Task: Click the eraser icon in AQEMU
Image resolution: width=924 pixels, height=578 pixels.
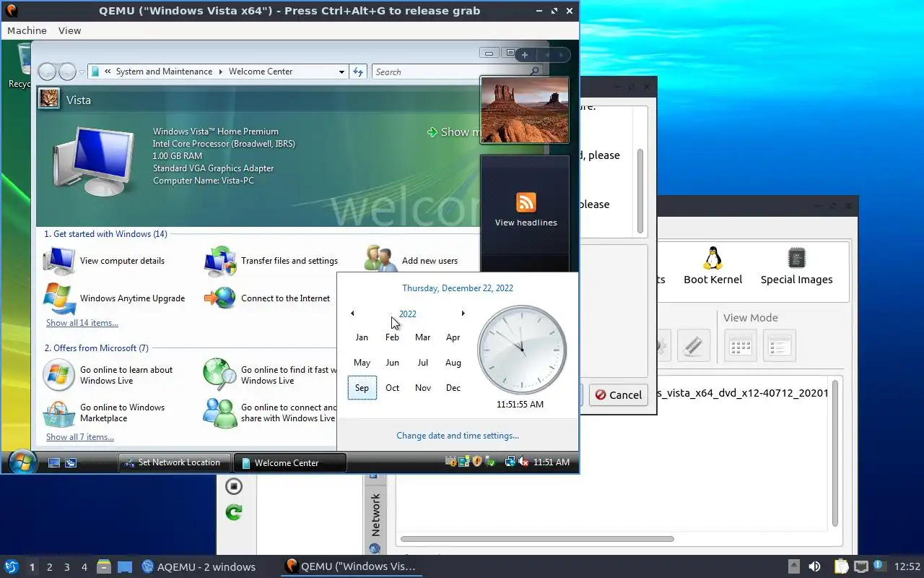Action: pyautogui.click(x=694, y=345)
